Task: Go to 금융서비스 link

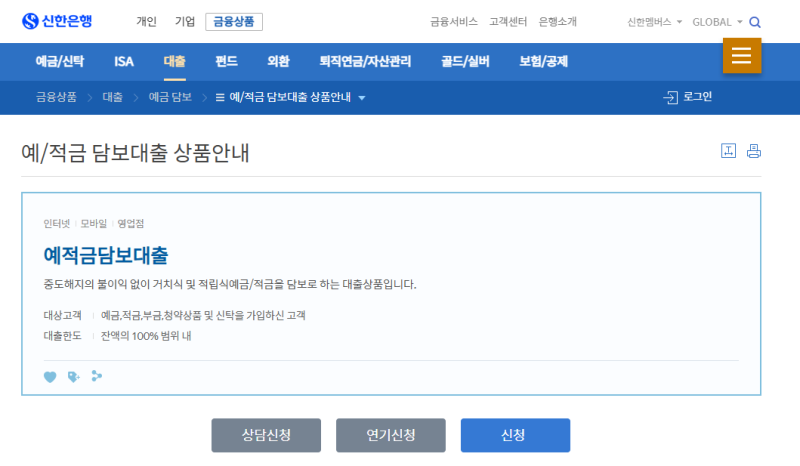Action: coord(454,22)
